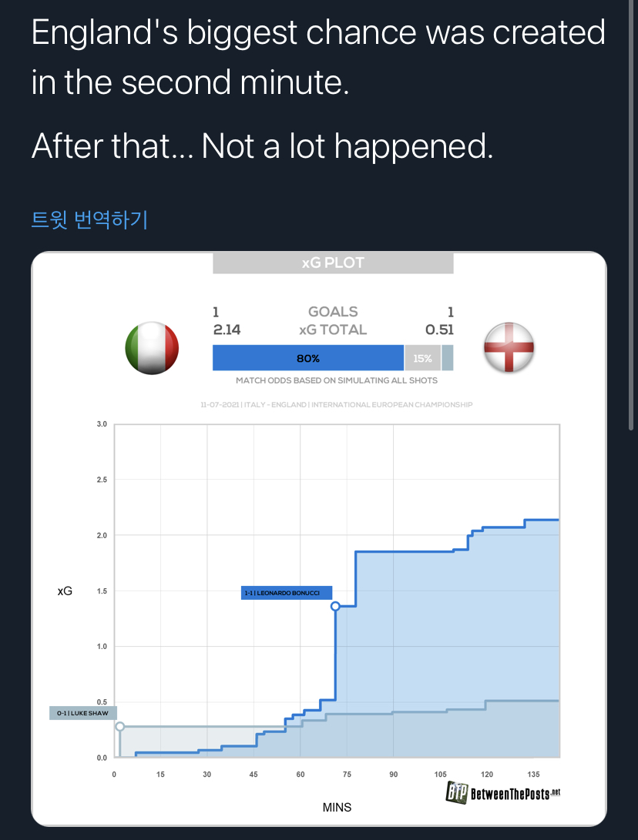Click the '0-1 | LUKE SHAW' label
The width and height of the screenshot is (638, 840).
pyautogui.click(x=83, y=713)
